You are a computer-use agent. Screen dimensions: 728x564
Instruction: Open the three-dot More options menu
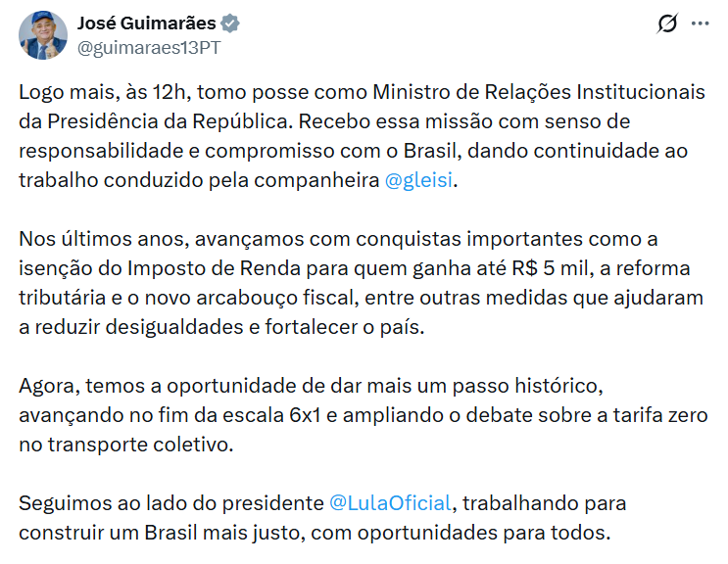[x=699, y=23]
